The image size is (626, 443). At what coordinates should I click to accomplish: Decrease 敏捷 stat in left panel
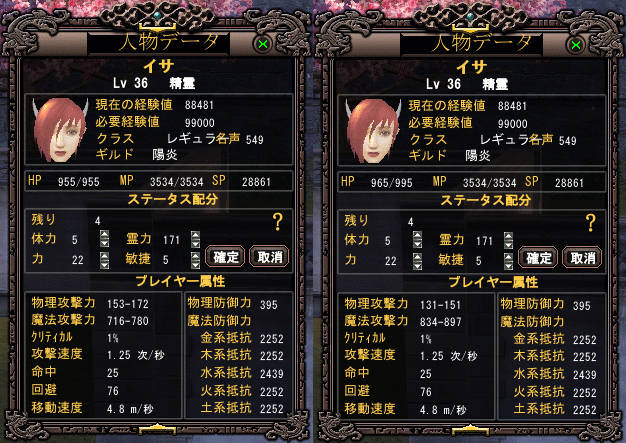[195, 265]
